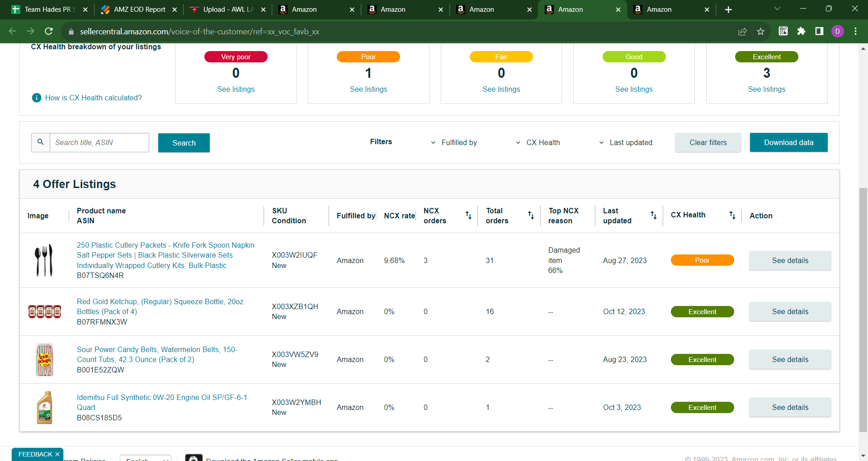Open the Chrome three-dot menu
Image resolution: width=868 pixels, height=461 pixels.
(855, 31)
